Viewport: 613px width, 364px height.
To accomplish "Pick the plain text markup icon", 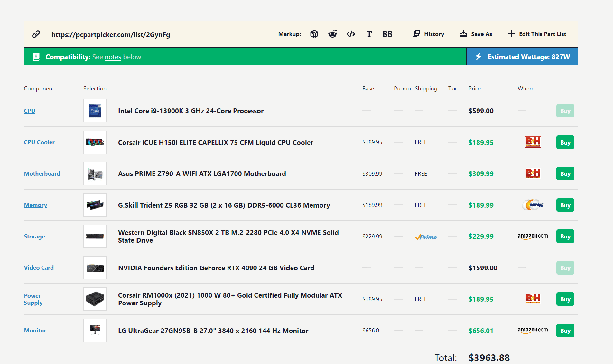I will (x=369, y=34).
